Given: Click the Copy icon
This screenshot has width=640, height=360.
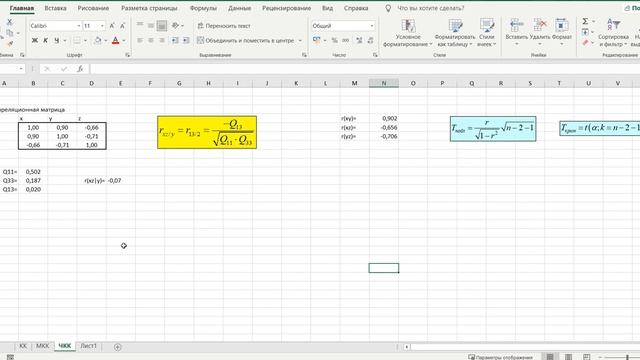Looking at the screenshot, I should [10, 33].
